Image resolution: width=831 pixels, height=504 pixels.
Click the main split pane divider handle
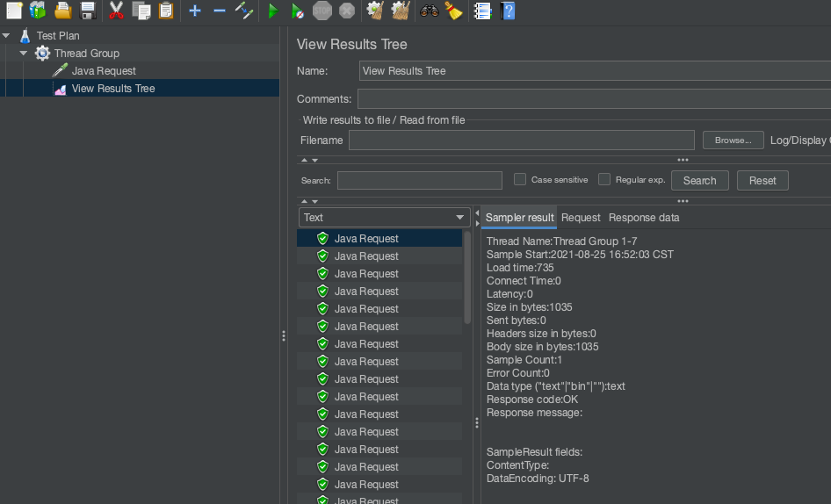pos(284,335)
